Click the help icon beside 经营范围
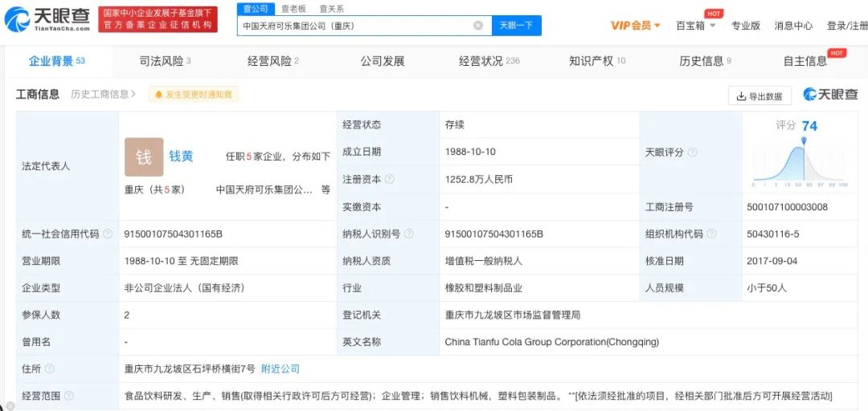The height and width of the screenshot is (411, 868). click(68, 396)
